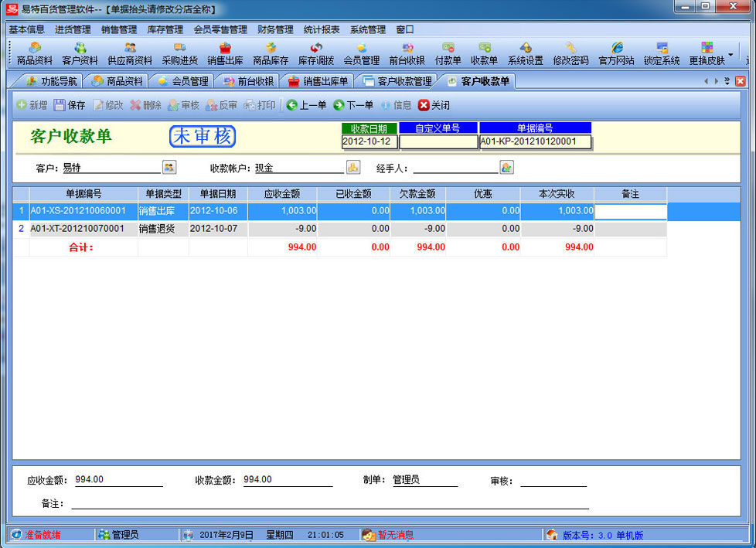This screenshot has height=548, width=756.
Task: Go to previous record with 上一单
Action: click(306, 105)
